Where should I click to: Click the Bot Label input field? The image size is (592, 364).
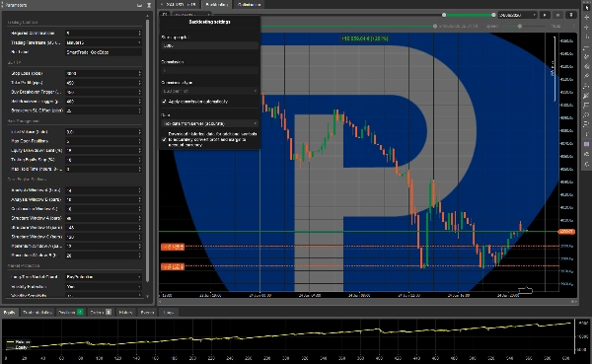tap(104, 52)
